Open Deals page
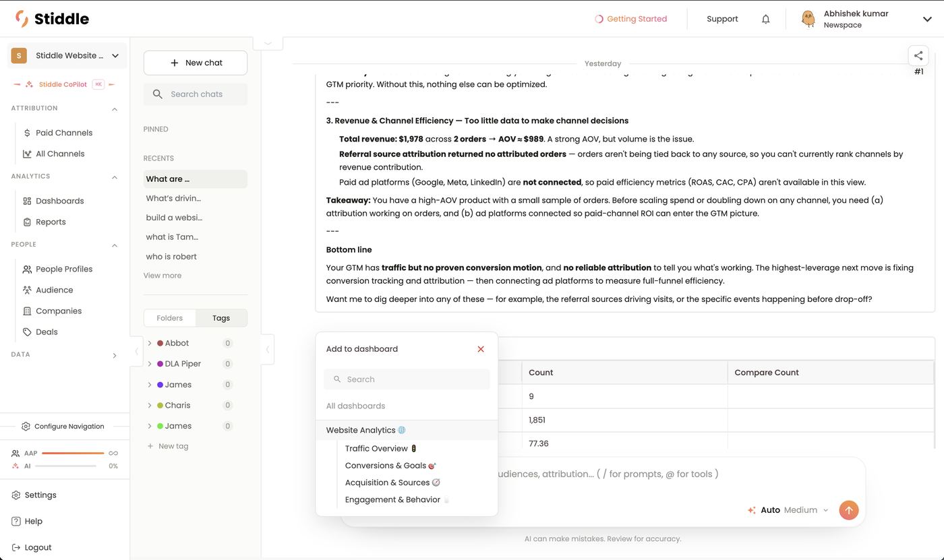Screen dimensions: 944x560 47,332
